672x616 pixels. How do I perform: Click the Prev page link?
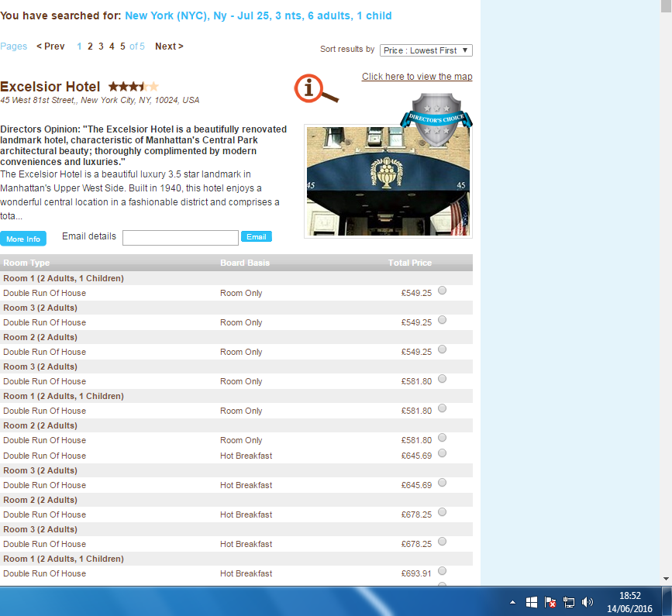coord(50,46)
